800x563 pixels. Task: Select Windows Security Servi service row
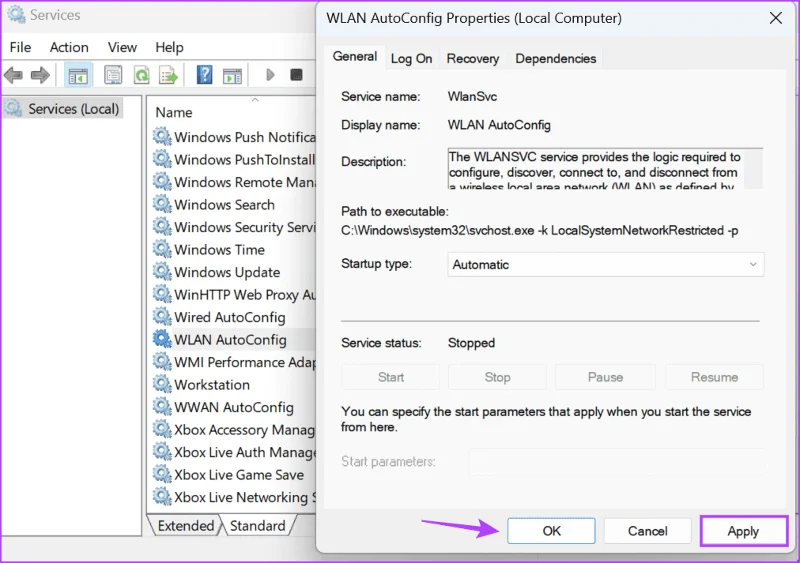(234, 227)
